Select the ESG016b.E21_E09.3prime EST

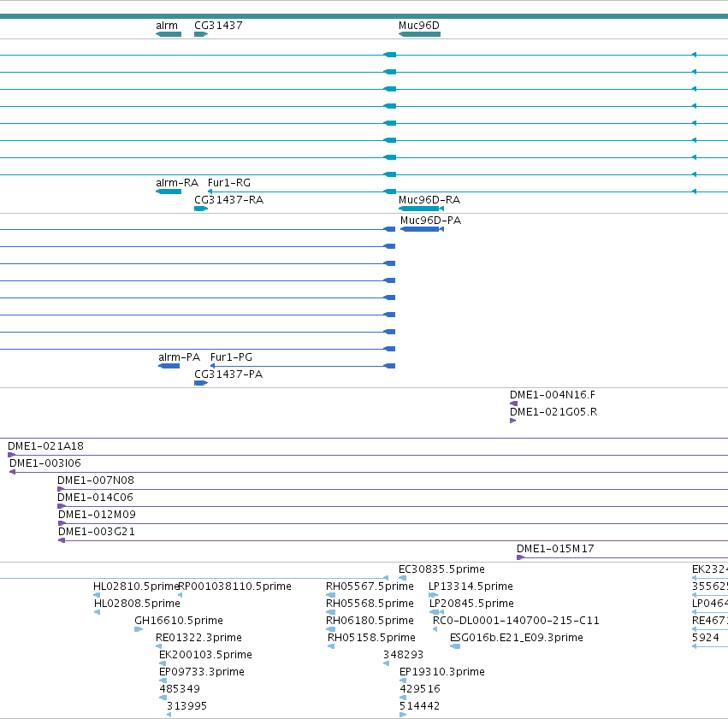click(455, 646)
